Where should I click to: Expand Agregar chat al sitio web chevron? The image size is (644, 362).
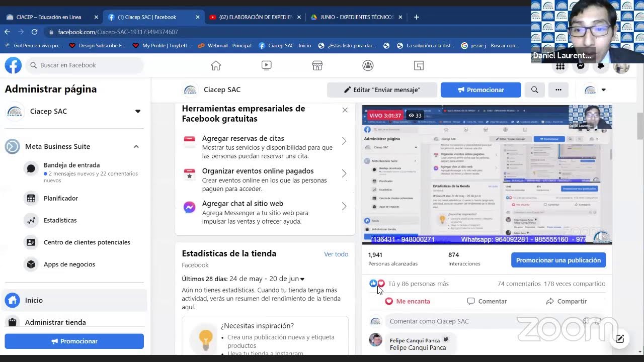point(344,206)
